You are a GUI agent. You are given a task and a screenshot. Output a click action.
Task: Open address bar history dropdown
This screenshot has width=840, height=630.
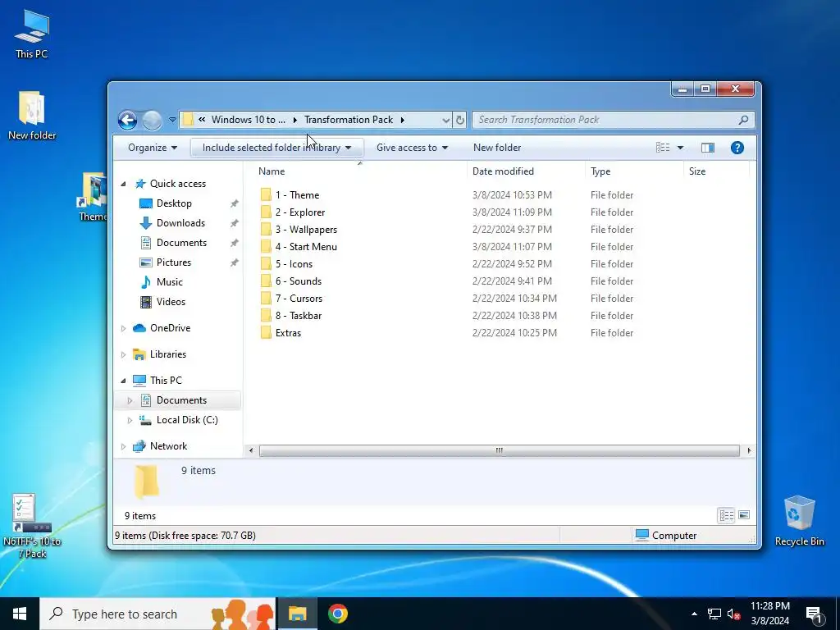click(x=445, y=120)
